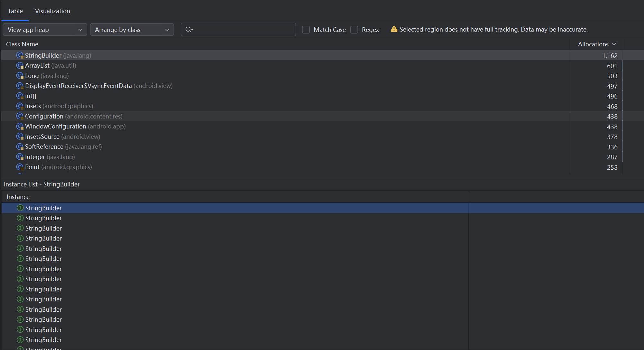The height and width of the screenshot is (350, 644).
Task: Click the yellow warning triangle icon
Action: [x=394, y=29]
